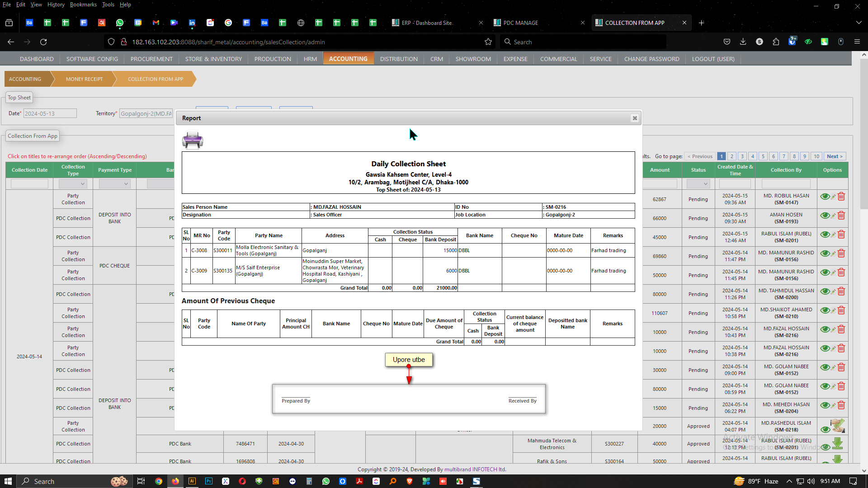Click delete icon for MD.SHAIKOT AHAMED row
This screenshot has width=868, height=488.
[x=841, y=310]
